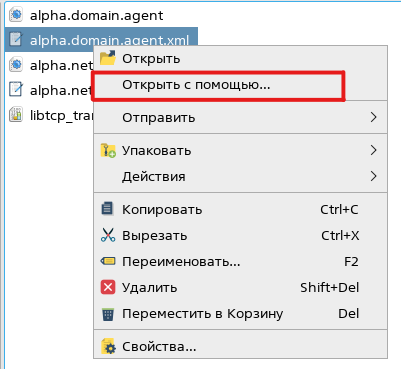Screen dimensions: 401x369
Task: Click the scissors icon next to Вырезать
Action: [x=108, y=235]
